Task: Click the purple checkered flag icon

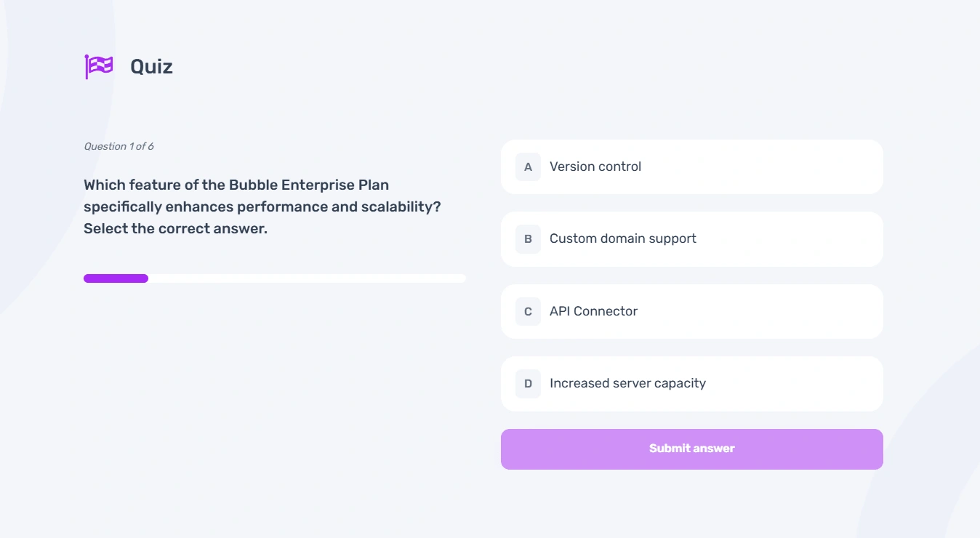Action: coord(99,66)
